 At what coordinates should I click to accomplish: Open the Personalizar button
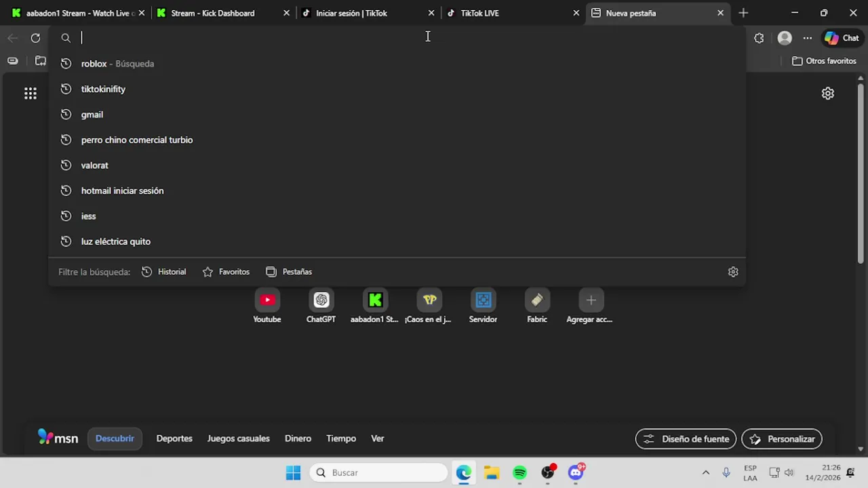coord(782,439)
